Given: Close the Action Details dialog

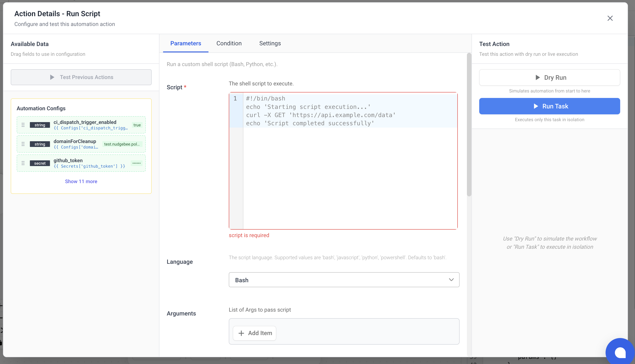Looking at the screenshot, I should coord(610,18).
